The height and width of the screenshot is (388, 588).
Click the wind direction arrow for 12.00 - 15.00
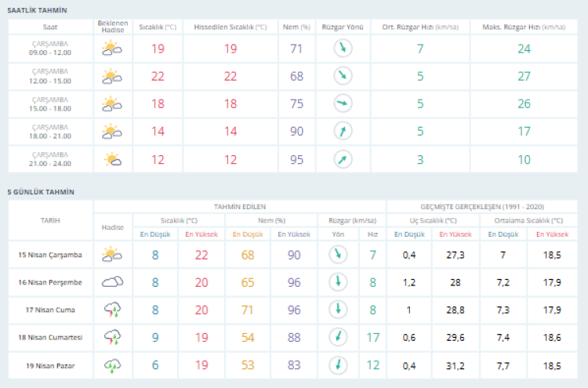pos(343,76)
